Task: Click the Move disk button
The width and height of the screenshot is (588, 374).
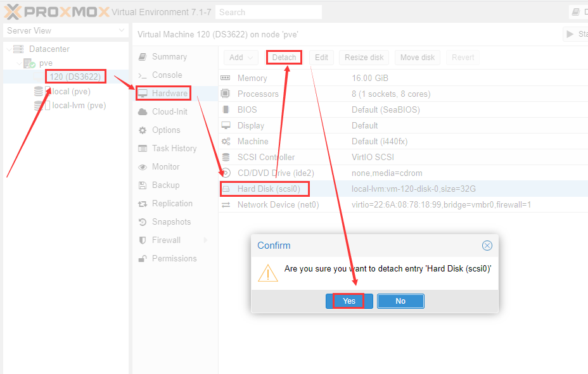Action: [418, 58]
